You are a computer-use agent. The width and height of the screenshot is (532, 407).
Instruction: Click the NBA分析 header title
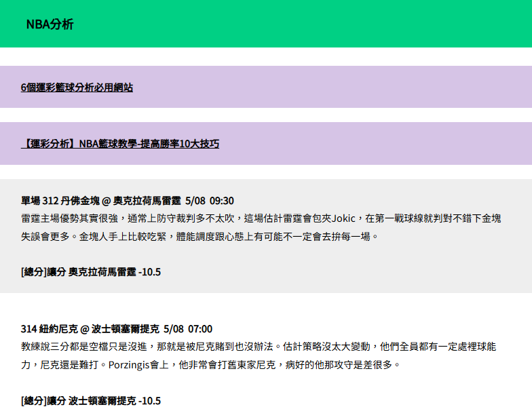[x=50, y=24]
